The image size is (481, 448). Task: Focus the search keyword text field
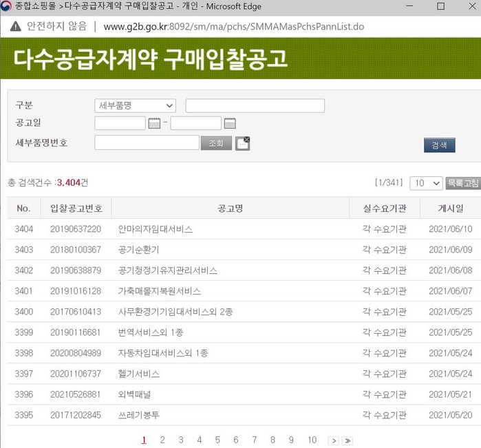(x=255, y=105)
